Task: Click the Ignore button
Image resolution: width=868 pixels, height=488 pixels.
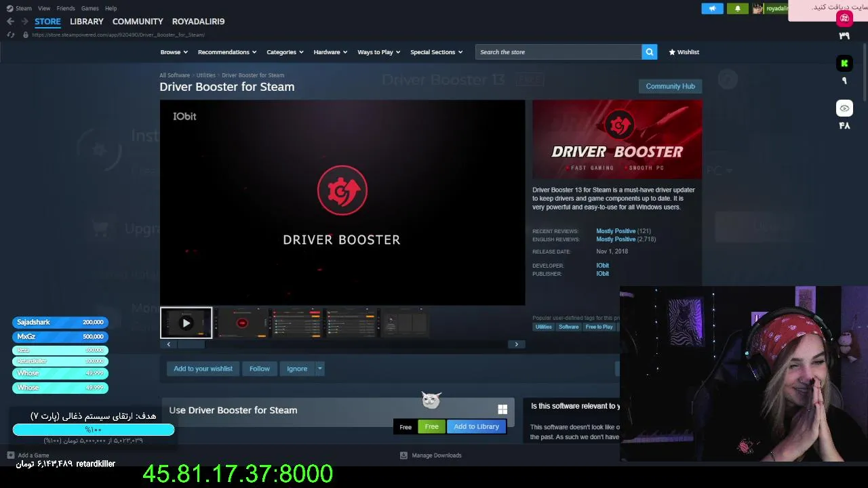Action: 297,369
